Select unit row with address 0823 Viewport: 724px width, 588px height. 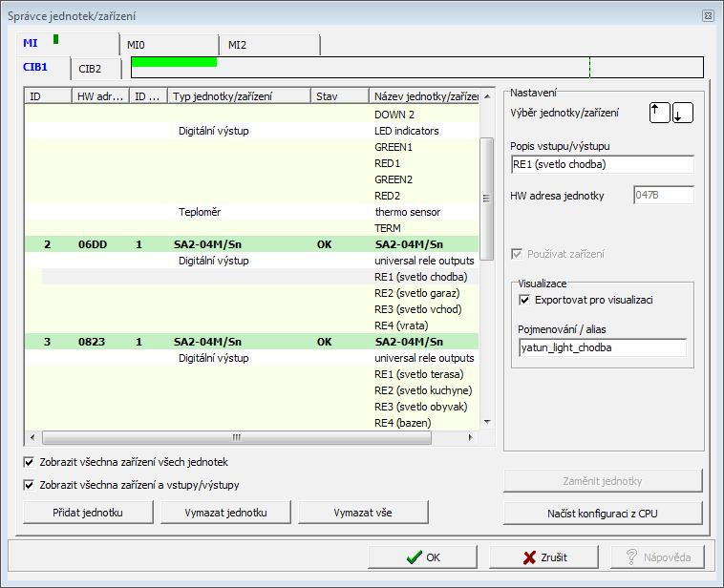click(x=251, y=342)
